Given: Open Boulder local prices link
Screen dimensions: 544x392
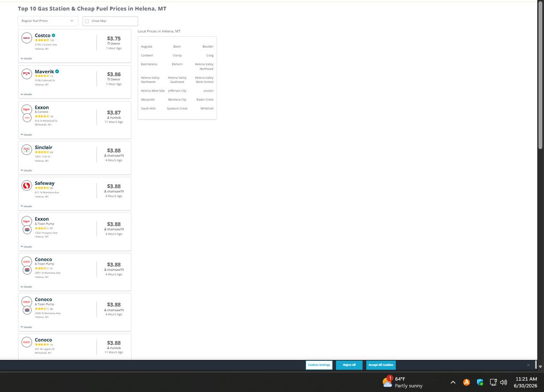Looking at the screenshot, I should (208, 47).
